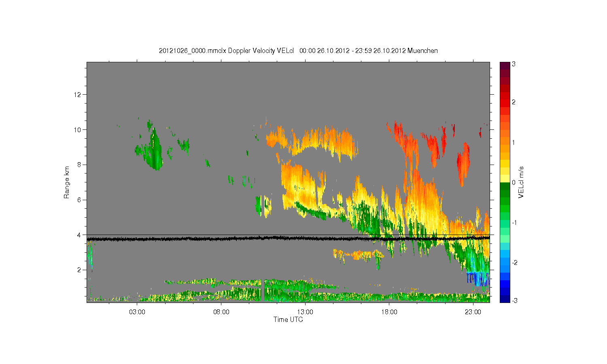607x364 pixels.
Task: Click the plot title text '20121026_0000.mmclx Doppler Velocity VELcl'
Action: coord(226,51)
